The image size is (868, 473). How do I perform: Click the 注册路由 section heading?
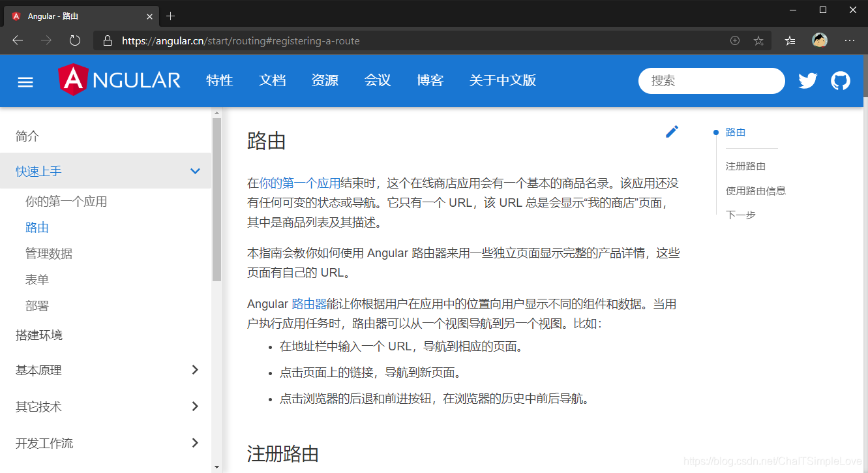283,453
